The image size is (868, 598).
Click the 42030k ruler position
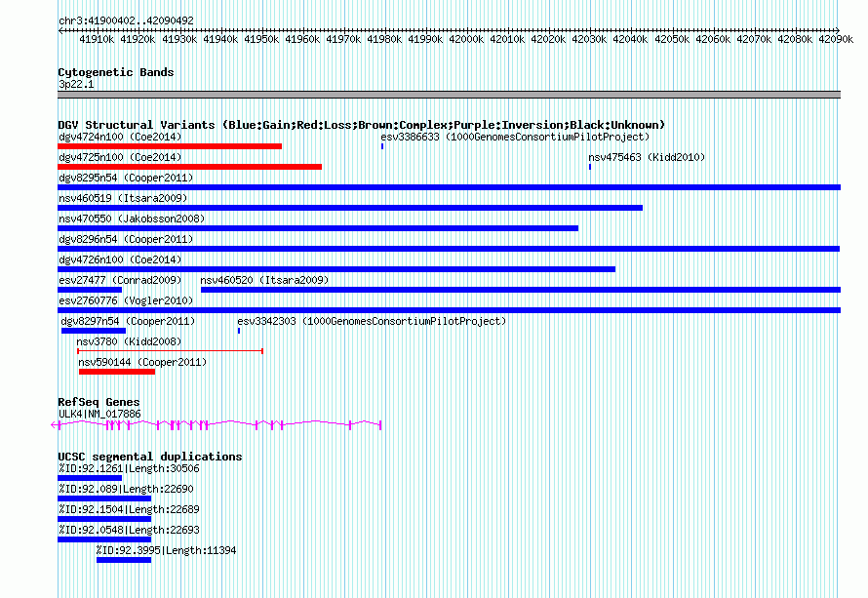(x=589, y=39)
